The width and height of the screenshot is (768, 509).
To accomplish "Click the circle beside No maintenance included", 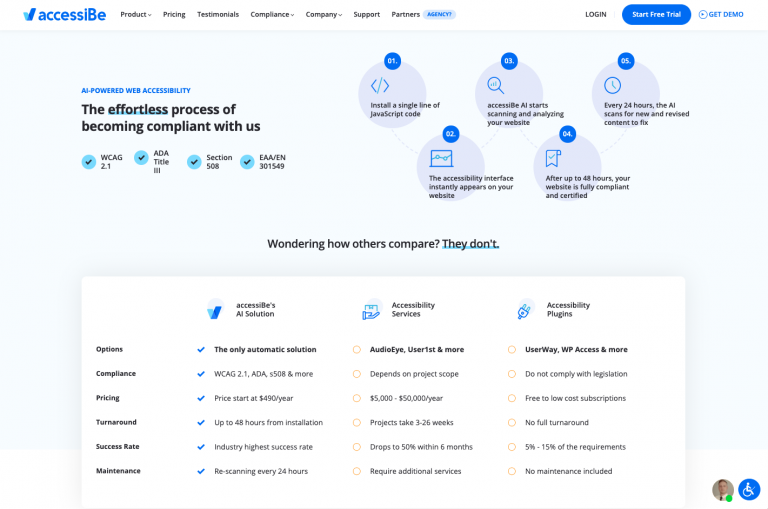I will (512, 471).
